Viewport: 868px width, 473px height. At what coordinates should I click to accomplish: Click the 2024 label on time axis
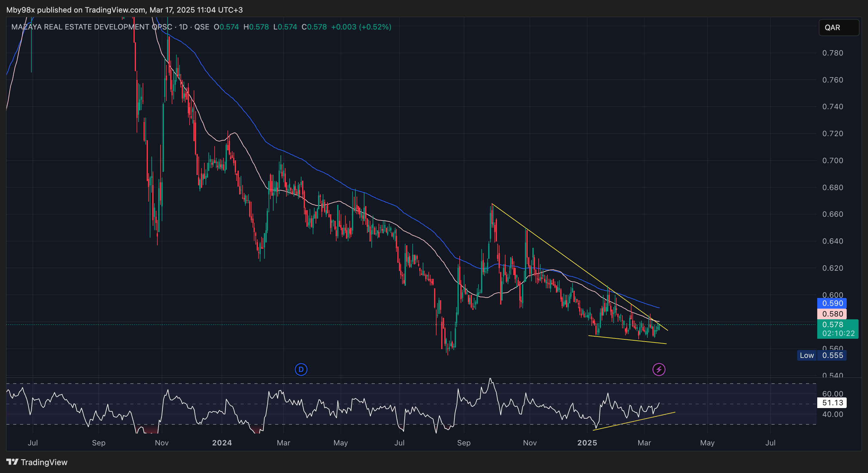coord(222,443)
